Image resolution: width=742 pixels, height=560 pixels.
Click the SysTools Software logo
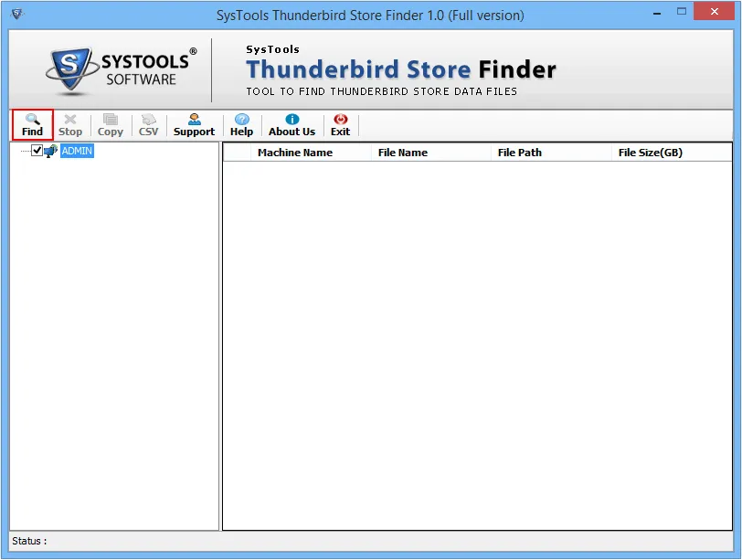click(x=122, y=71)
